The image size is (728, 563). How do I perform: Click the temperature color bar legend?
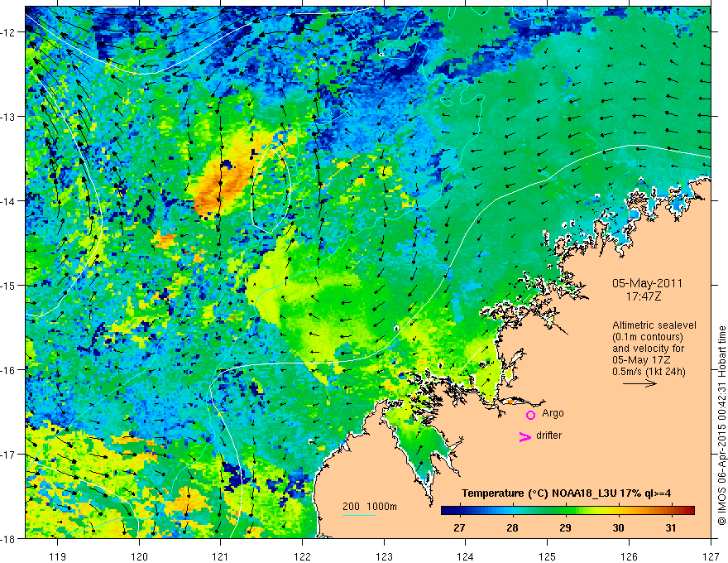(x=568, y=511)
